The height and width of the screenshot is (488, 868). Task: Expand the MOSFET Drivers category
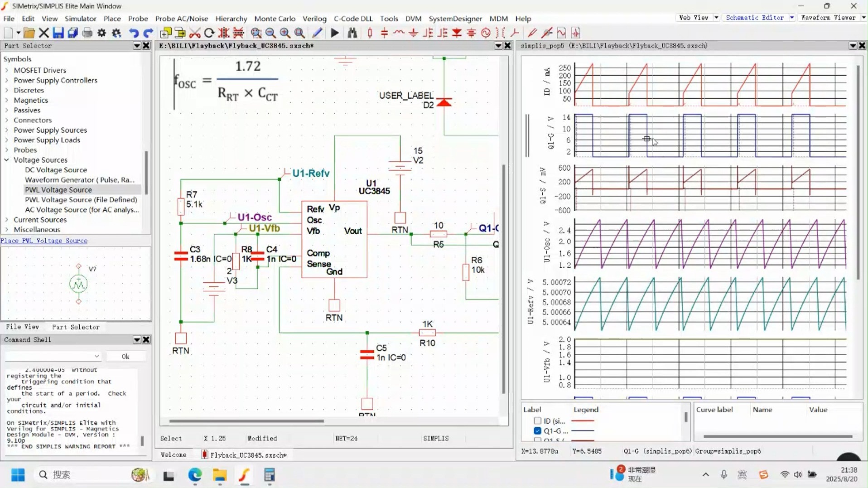point(7,70)
